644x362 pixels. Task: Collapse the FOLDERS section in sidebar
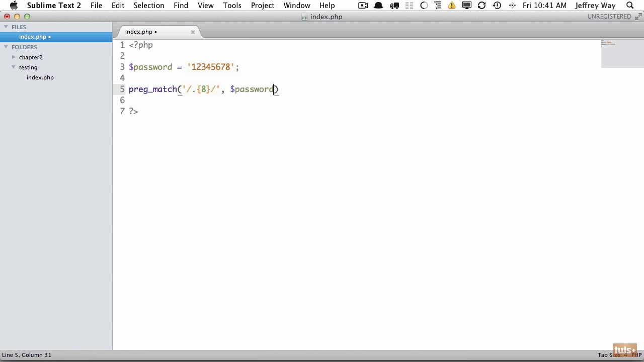[6, 47]
